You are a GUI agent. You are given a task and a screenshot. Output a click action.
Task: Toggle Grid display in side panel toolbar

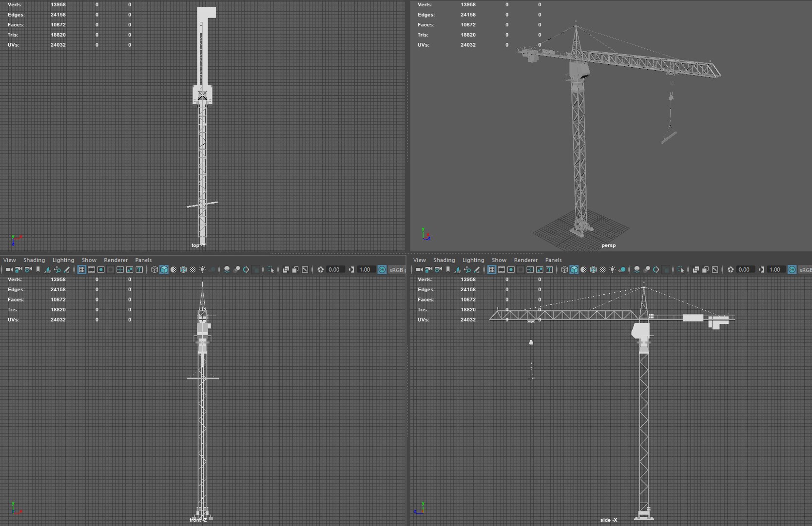tap(492, 269)
